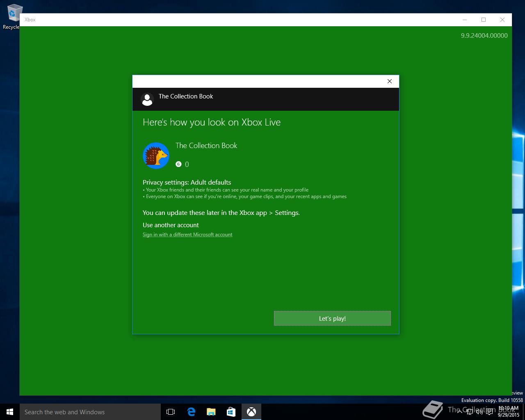This screenshot has height=420, width=525.
Task: Click the Xbox app version number 9.9.24004.00000
Action: point(484,36)
